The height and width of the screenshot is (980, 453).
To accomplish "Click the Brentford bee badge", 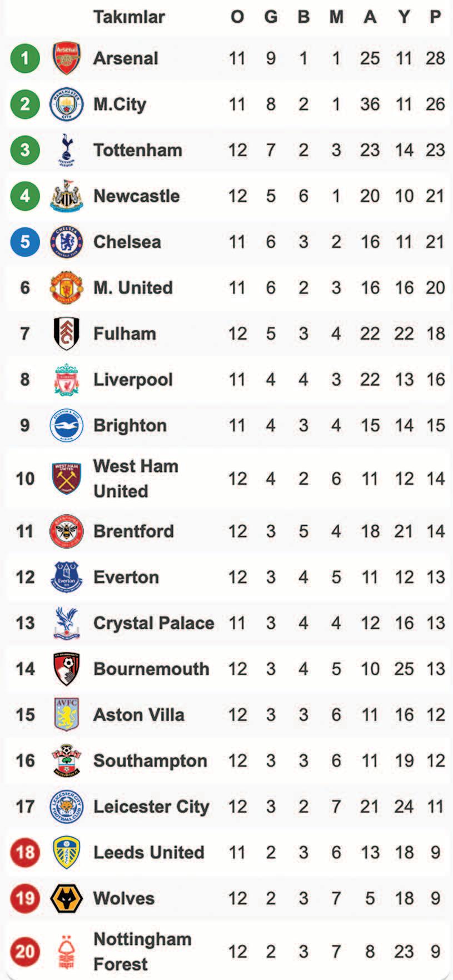I will [x=67, y=531].
